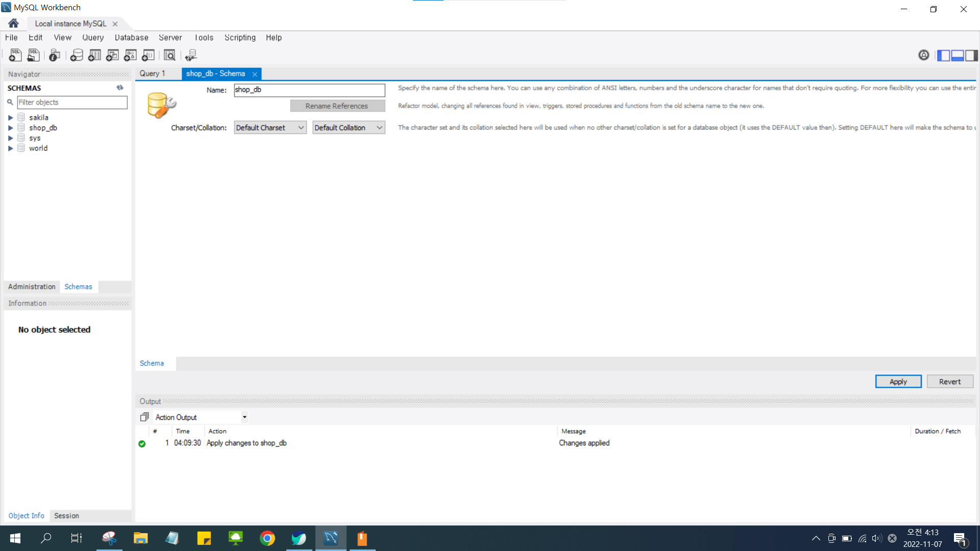Expand the sakila schema

10,117
